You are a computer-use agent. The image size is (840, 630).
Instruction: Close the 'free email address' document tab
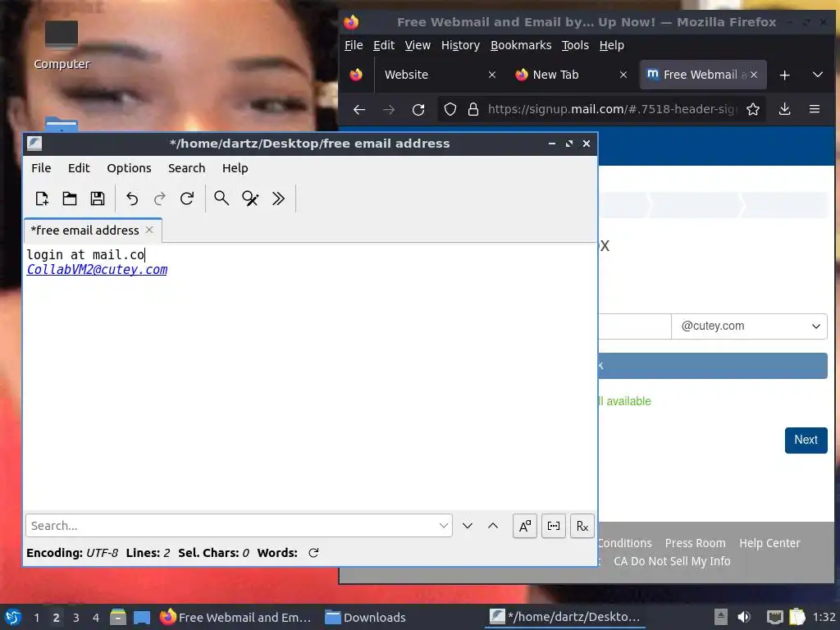click(x=149, y=230)
